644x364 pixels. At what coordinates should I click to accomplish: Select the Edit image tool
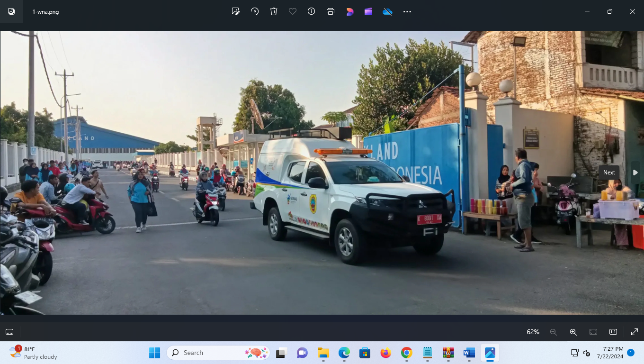235,11
